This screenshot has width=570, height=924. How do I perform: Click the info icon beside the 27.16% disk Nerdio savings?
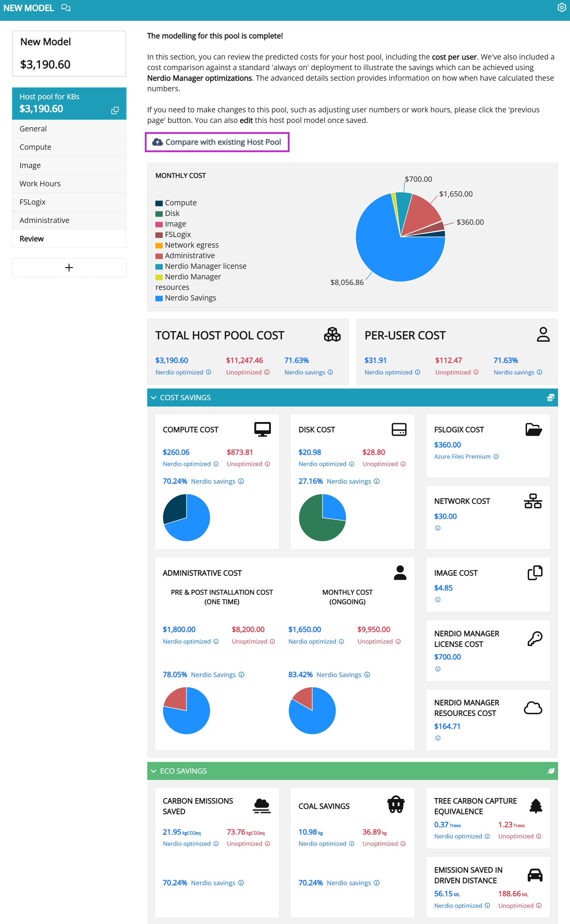coord(377,481)
